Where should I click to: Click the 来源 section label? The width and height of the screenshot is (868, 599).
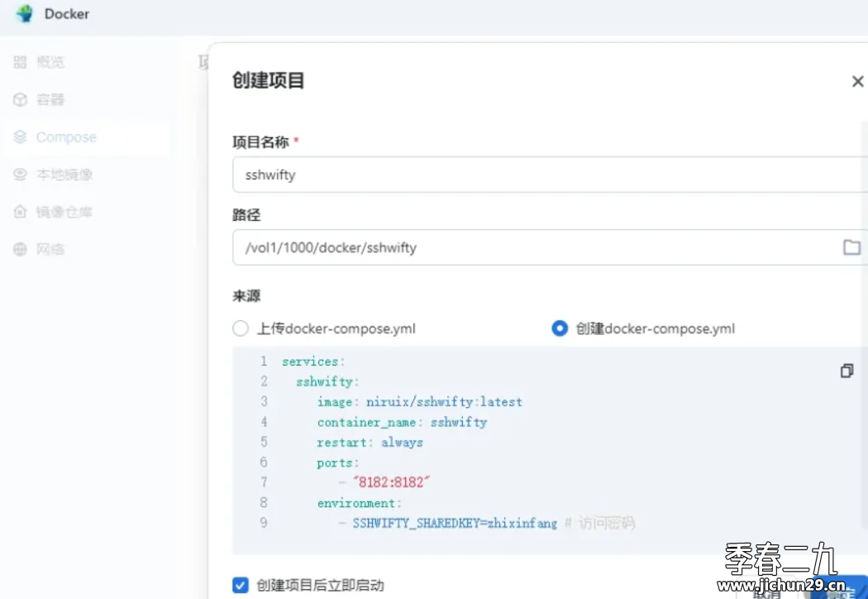[246, 296]
